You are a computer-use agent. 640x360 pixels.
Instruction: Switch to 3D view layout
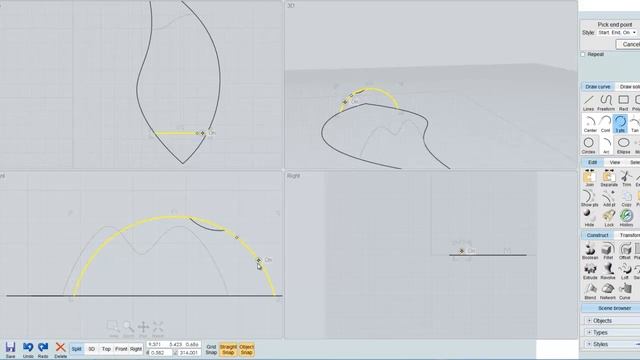[x=91, y=349]
